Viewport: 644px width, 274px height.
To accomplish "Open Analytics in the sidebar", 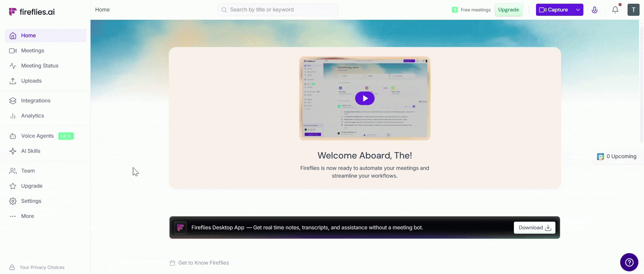I will pos(46,116).
